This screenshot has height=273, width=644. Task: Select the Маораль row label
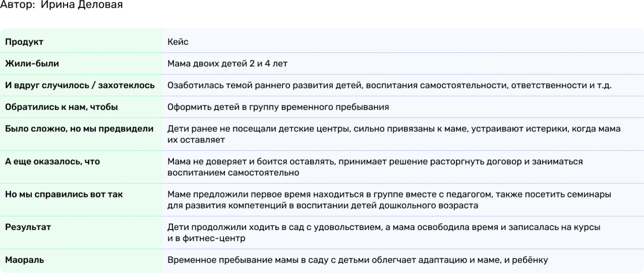pos(24,260)
